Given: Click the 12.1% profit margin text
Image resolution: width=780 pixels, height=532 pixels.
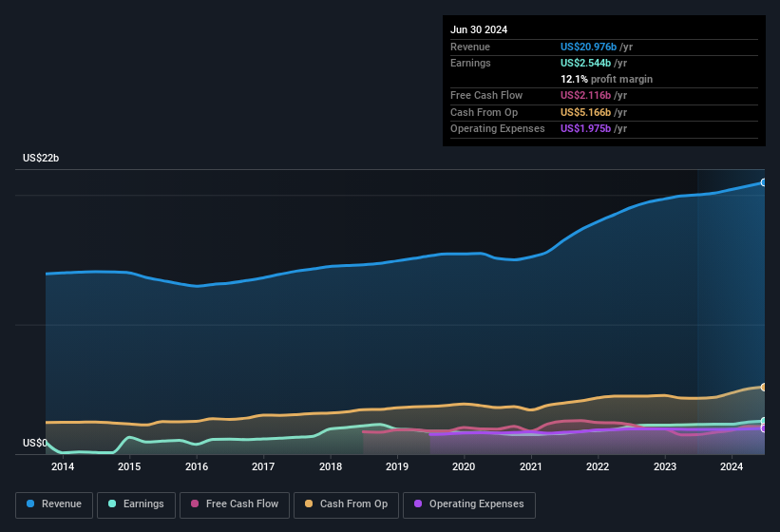Looking at the screenshot, I should (606, 79).
